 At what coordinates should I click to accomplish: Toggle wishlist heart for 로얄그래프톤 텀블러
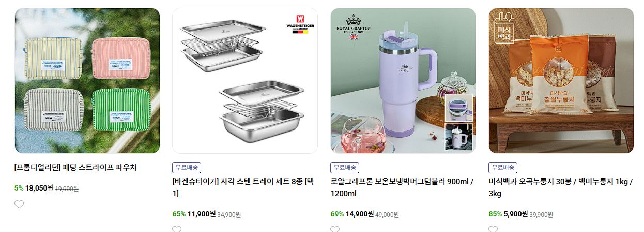pyautogui.click(x=335, y=229)
